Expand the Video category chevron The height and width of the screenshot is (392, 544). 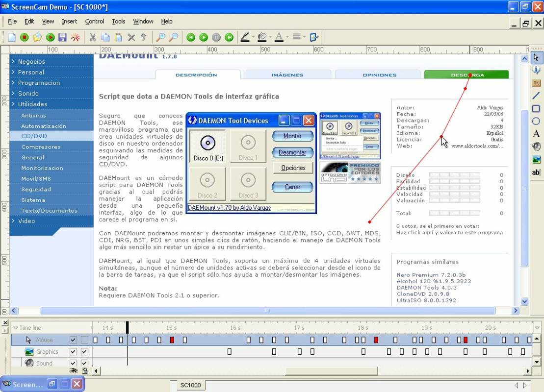pos(13,220)
